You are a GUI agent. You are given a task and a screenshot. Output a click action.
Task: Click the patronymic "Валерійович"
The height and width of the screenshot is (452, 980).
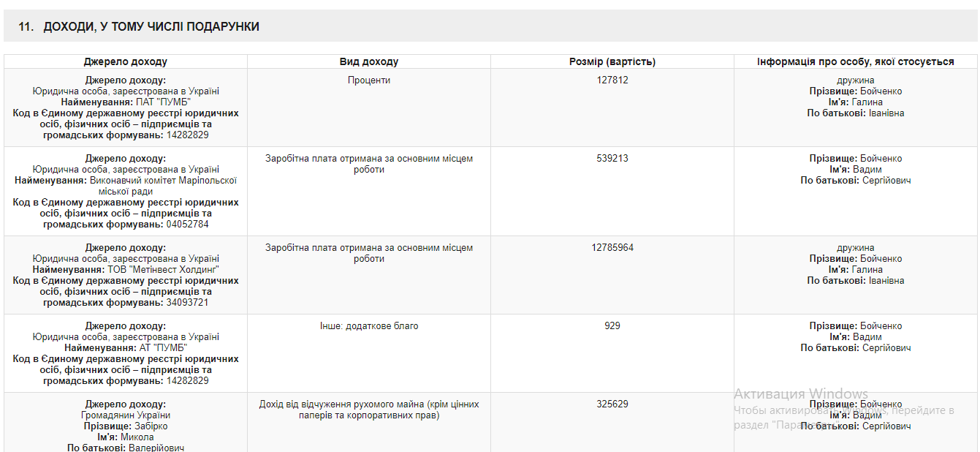click(x=156, y=448)
